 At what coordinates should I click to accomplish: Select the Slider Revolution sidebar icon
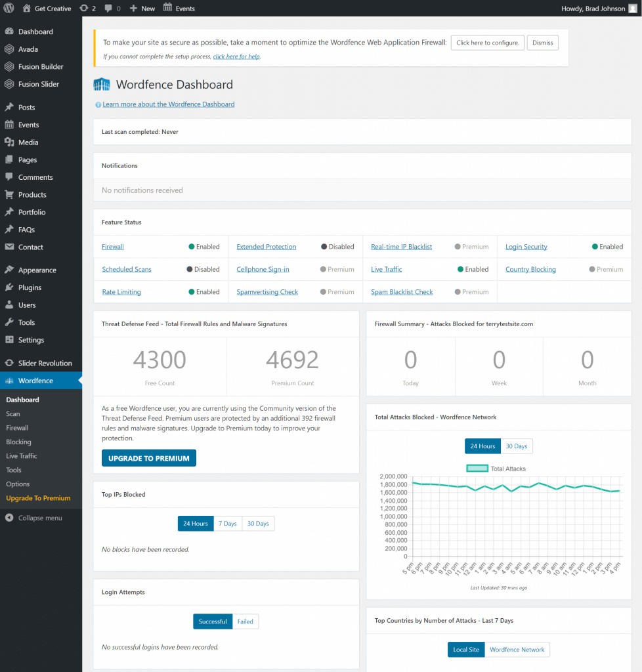tap(10, 362)
